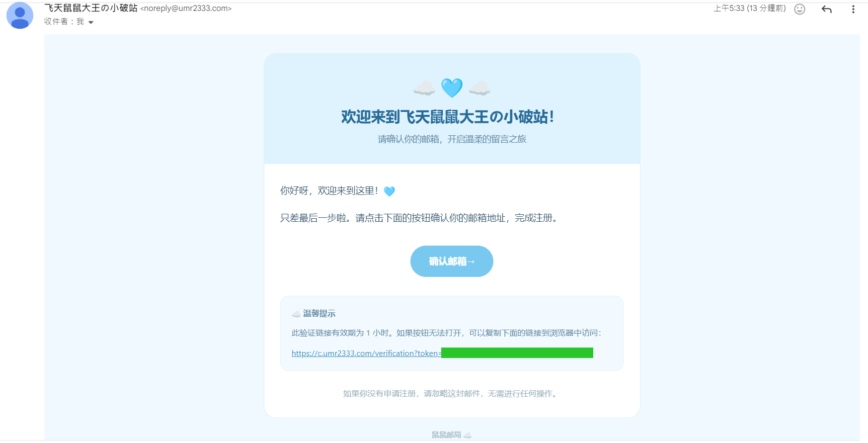Add an emoji reaction to the email
This screenshot has height=443, width=868.
click(x=799, y=9)
